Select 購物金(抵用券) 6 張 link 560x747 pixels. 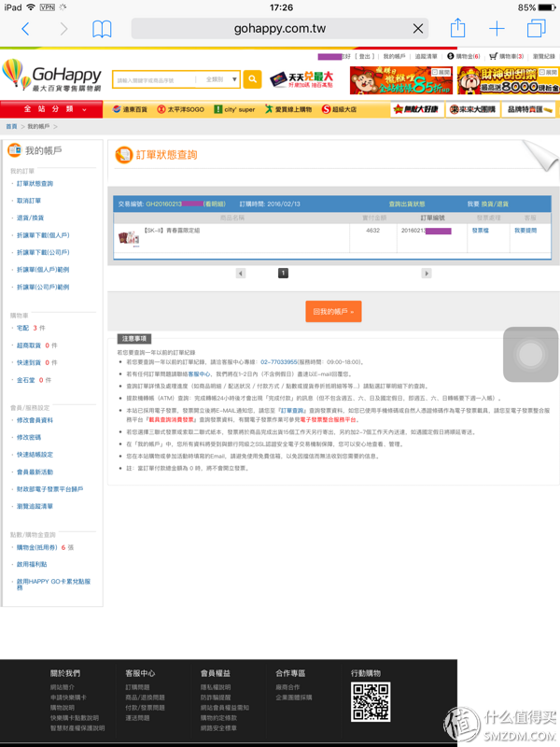click(x=45, y=547)
